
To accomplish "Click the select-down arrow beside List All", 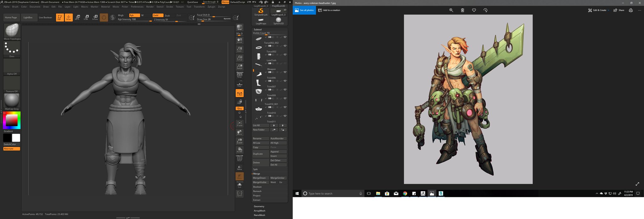I will 283,126.
